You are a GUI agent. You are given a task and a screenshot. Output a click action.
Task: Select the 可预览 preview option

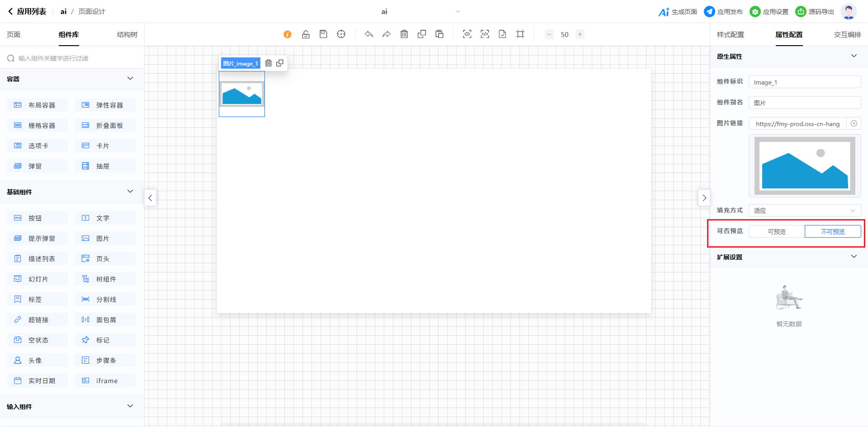777,231
